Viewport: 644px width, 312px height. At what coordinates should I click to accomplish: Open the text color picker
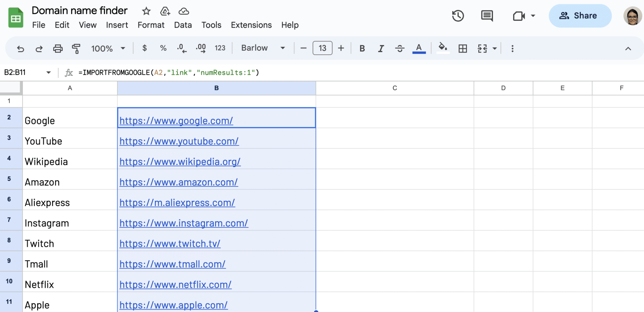(418, 48)
